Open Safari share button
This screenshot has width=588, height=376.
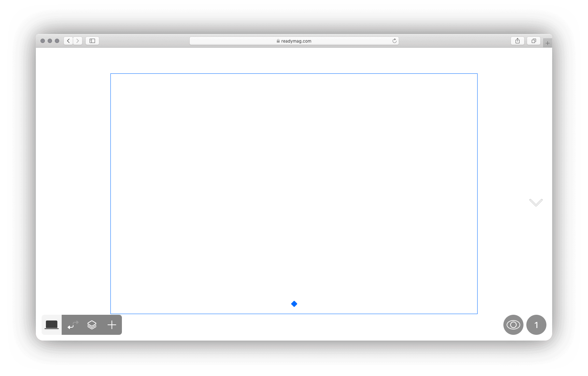(517, 41)
